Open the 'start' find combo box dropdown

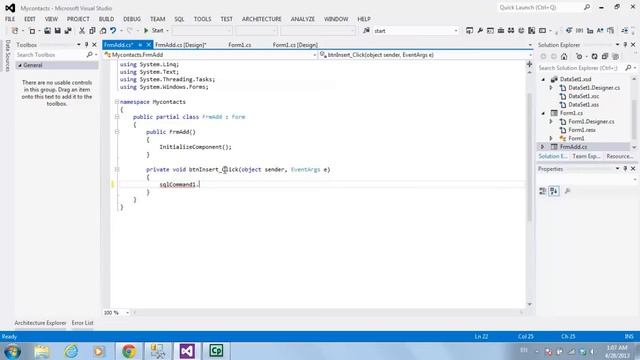(456, 31)
